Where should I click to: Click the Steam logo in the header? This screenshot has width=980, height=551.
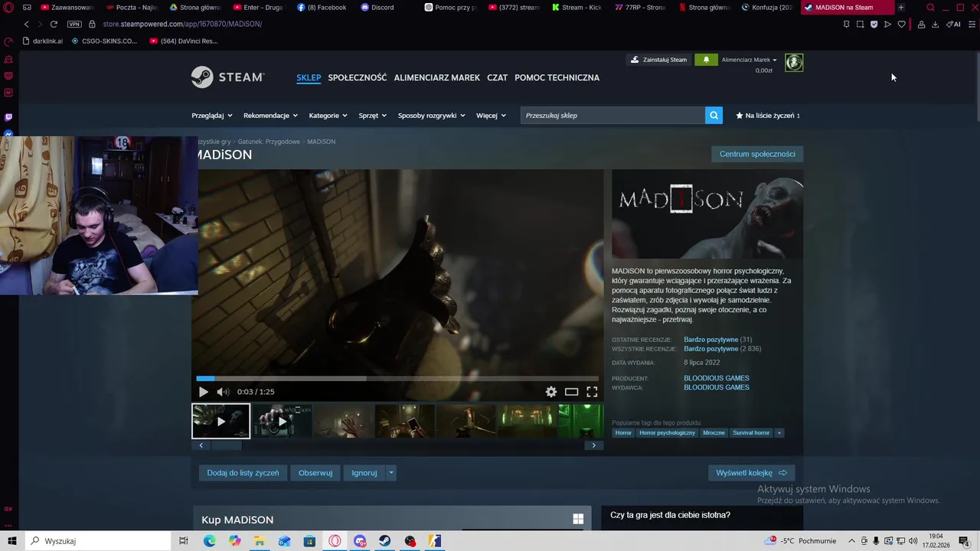227,77
